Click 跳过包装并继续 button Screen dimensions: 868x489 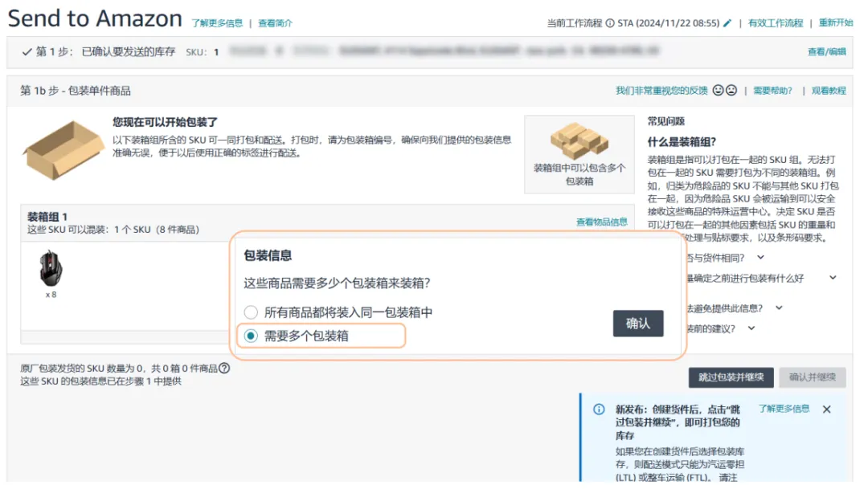click(731, 377)
